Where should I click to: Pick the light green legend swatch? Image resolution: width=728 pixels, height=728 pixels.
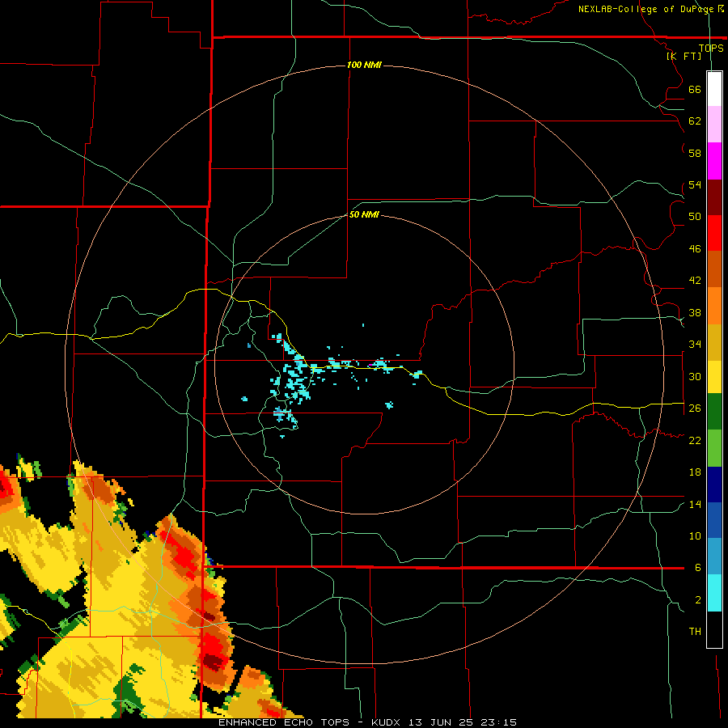pyautogui.click(x=714, y=448)
